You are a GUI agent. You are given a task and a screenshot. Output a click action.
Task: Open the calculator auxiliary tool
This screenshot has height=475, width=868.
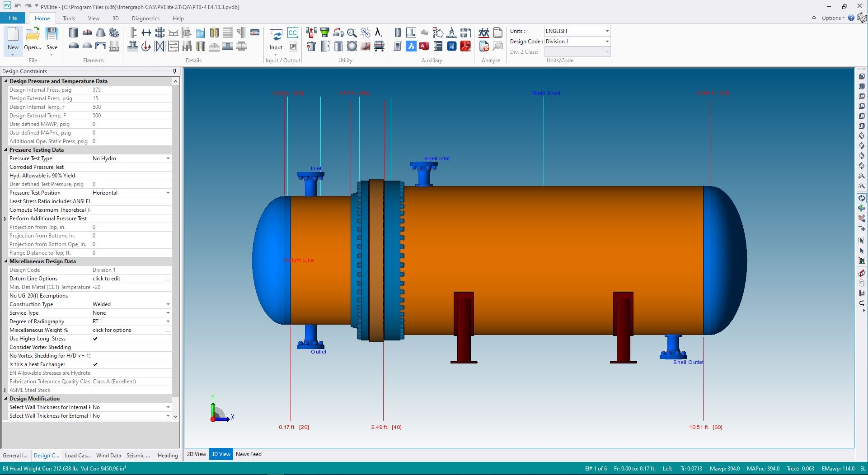point(451,46)
